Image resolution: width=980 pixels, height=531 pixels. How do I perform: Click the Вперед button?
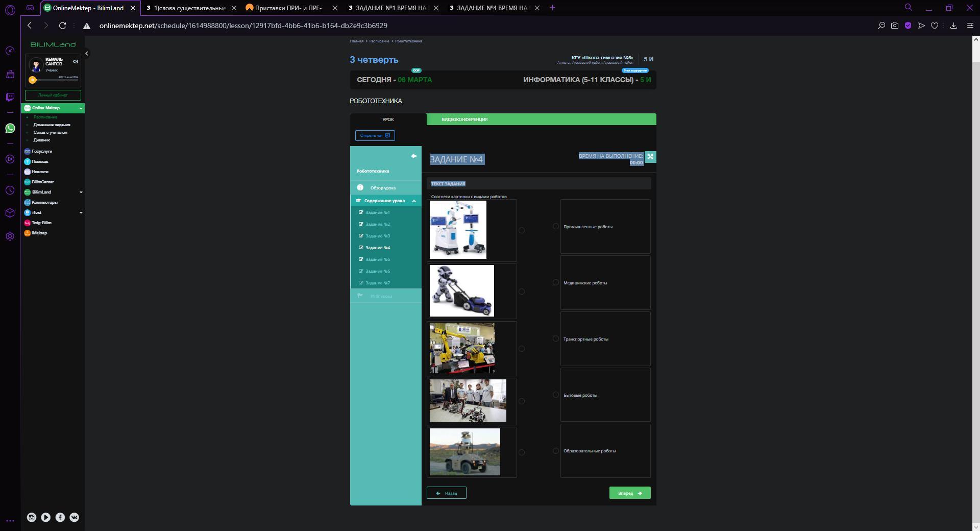(629, 493)
